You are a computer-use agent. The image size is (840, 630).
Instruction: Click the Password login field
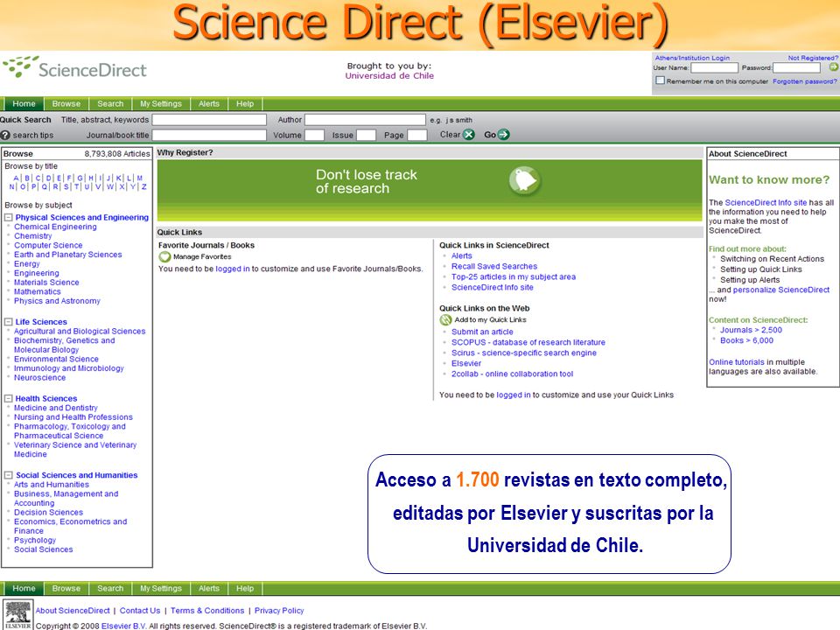(x=796, y=68)
